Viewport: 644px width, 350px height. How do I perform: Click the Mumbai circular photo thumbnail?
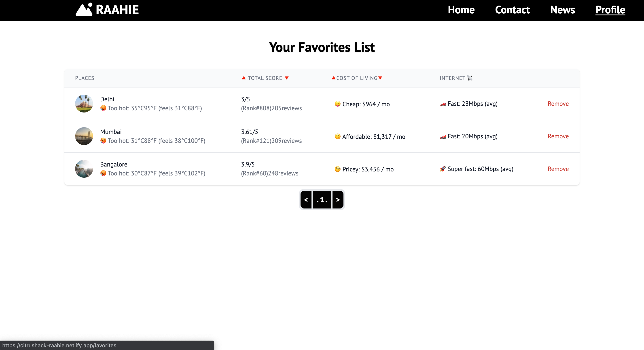84,136
